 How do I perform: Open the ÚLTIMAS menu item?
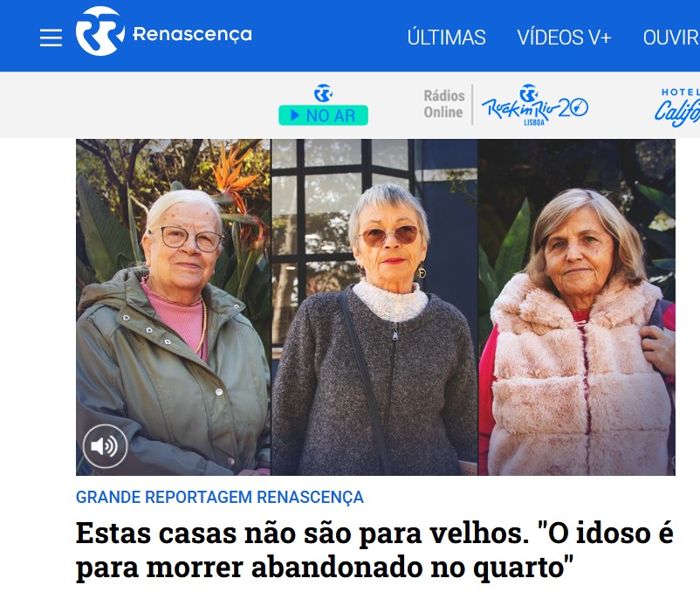pos(446,37)
